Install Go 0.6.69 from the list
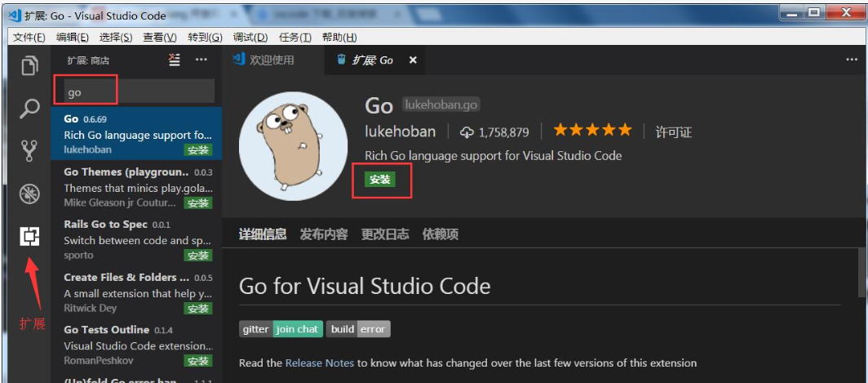 point(198,150)
